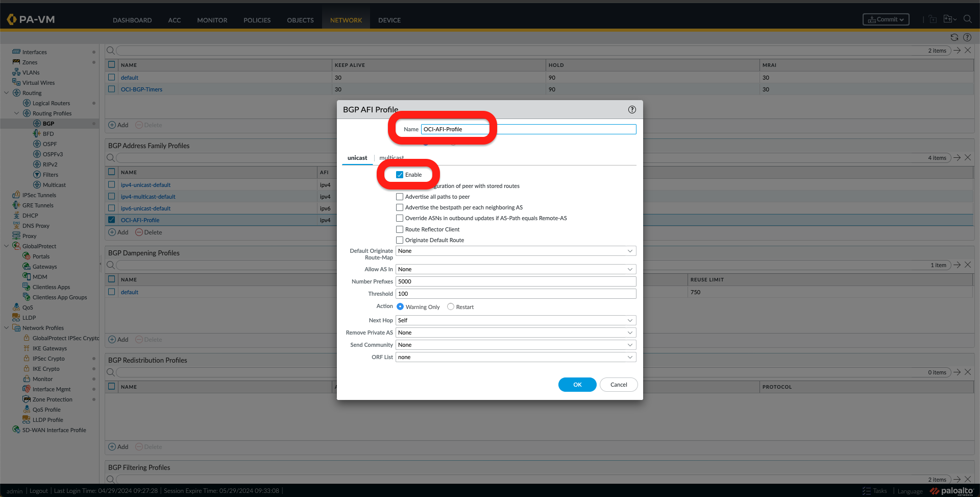The height and width of the screenshot is (497, 980).
Task: Click the help icon in BGP AFI Profile dialog
Action: click(x=632, y=110)
